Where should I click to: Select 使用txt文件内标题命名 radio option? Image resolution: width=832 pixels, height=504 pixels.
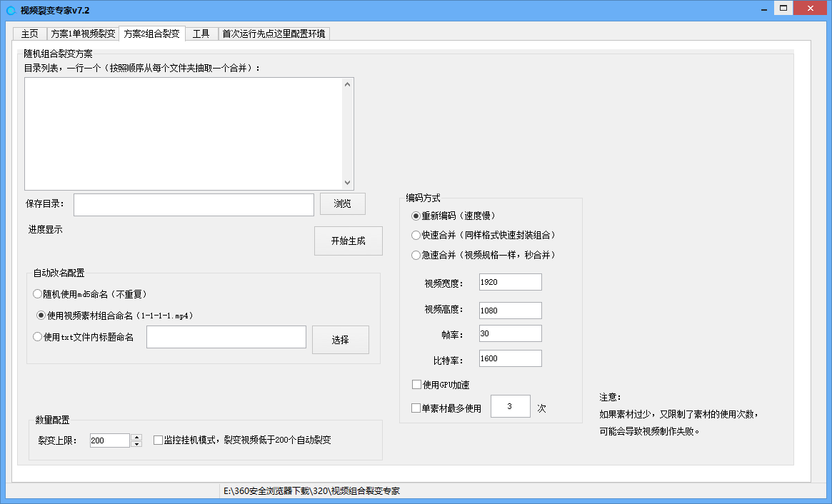38,338
